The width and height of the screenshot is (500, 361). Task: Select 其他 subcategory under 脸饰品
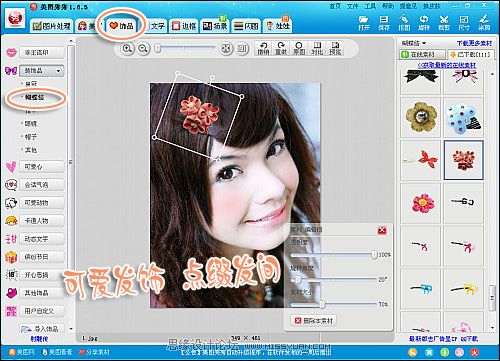[x=31, y=150]
